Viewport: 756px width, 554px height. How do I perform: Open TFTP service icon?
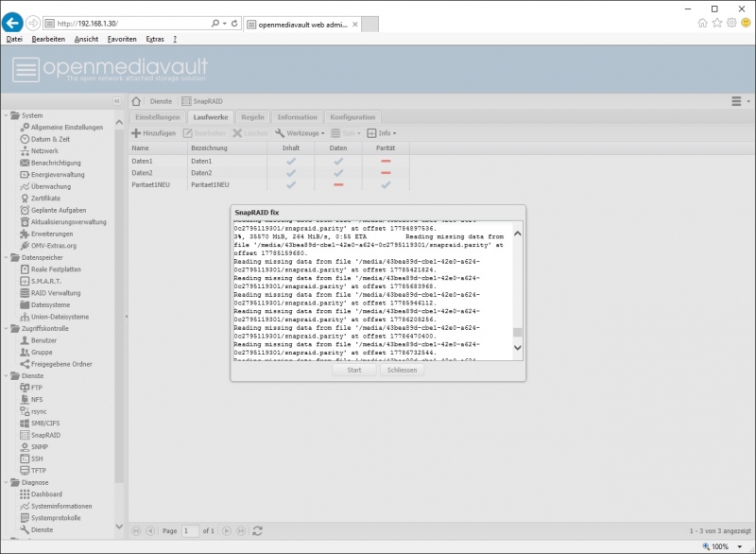(x=25, y=471)
